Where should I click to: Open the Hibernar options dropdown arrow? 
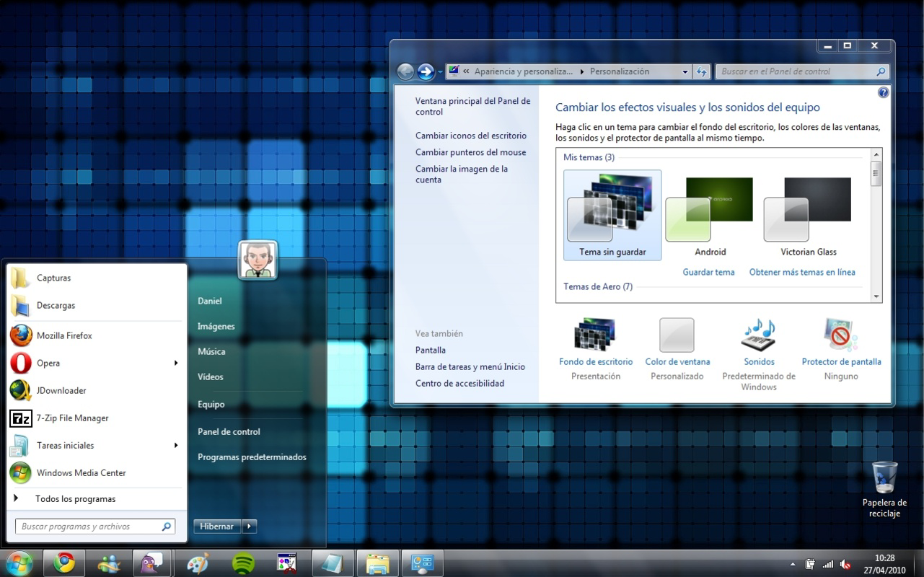(249, 526)
